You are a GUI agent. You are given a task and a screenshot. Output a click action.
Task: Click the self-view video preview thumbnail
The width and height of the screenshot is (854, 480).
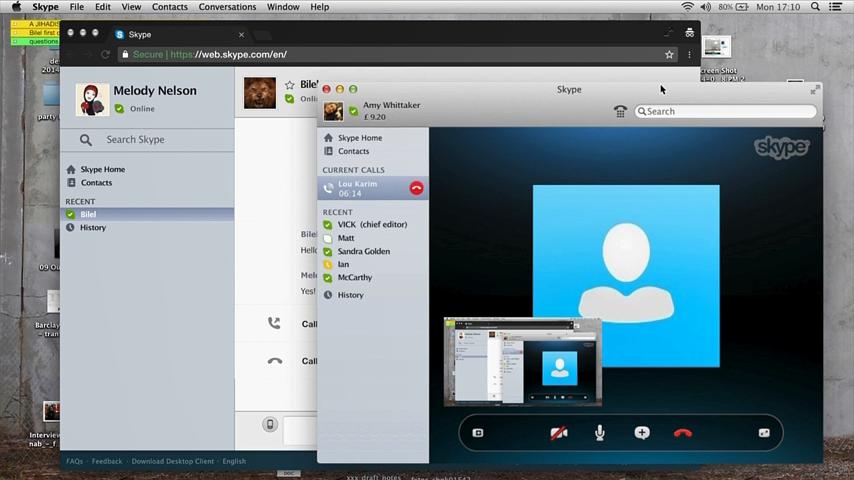pos(523,362)
